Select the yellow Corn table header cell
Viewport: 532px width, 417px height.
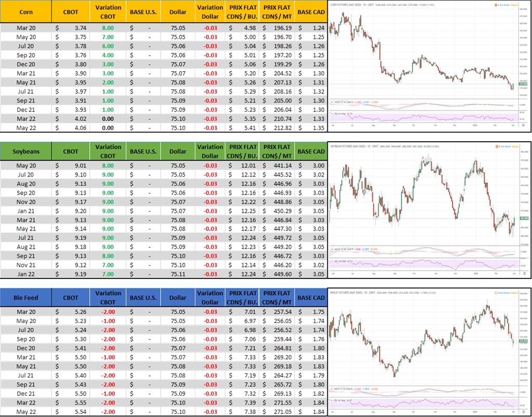(x=26, y=11)
